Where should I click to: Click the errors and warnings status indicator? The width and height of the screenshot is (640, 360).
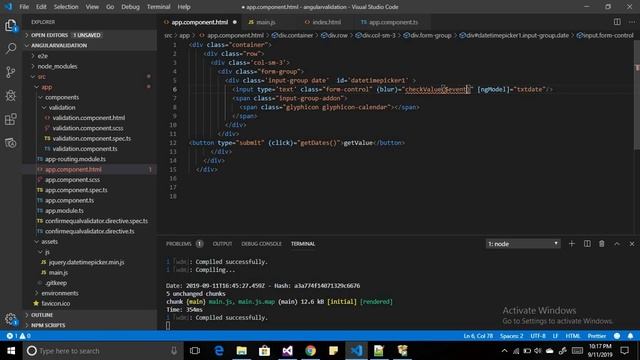click(18, 336)
